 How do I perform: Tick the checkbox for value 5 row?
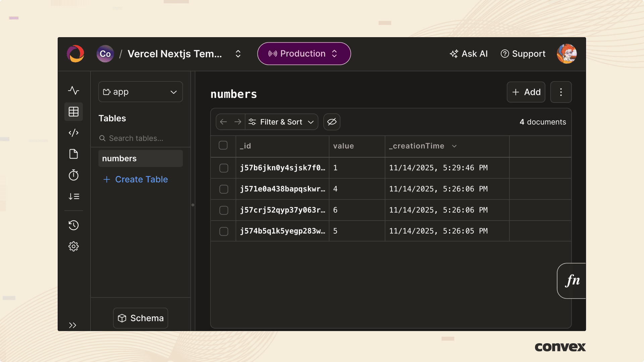[224, 231]
